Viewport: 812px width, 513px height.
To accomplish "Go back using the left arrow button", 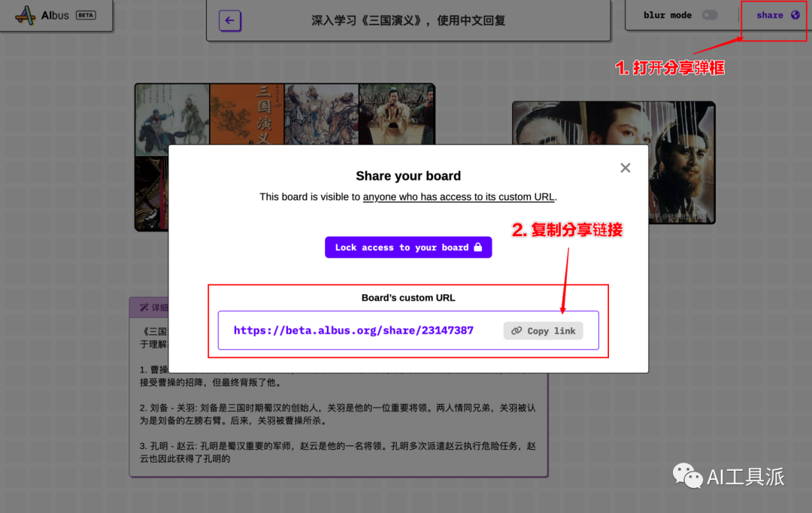I will coord(230,21).
